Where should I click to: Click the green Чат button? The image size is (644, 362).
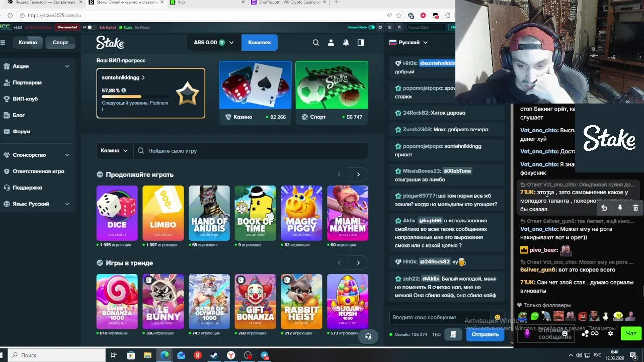point(631,333)
